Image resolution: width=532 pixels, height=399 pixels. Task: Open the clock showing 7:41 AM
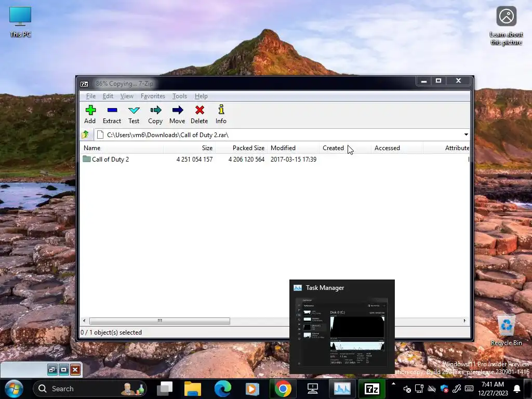tap(493, 389)
